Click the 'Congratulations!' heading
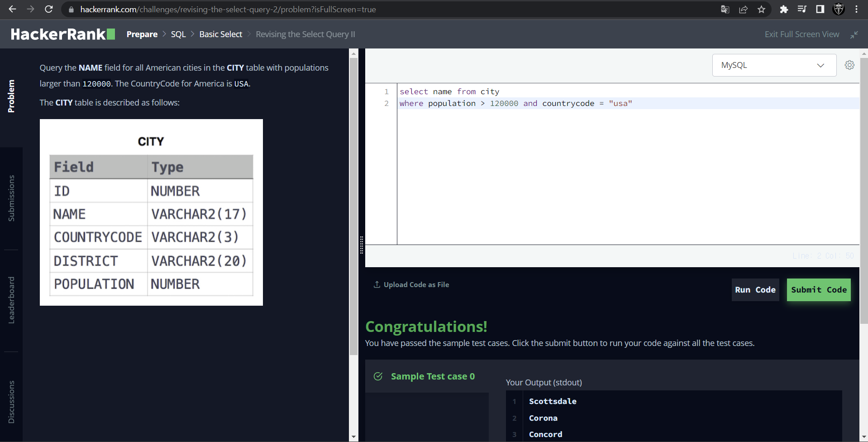This screenshot has height=442, width=868. point(426,327)
